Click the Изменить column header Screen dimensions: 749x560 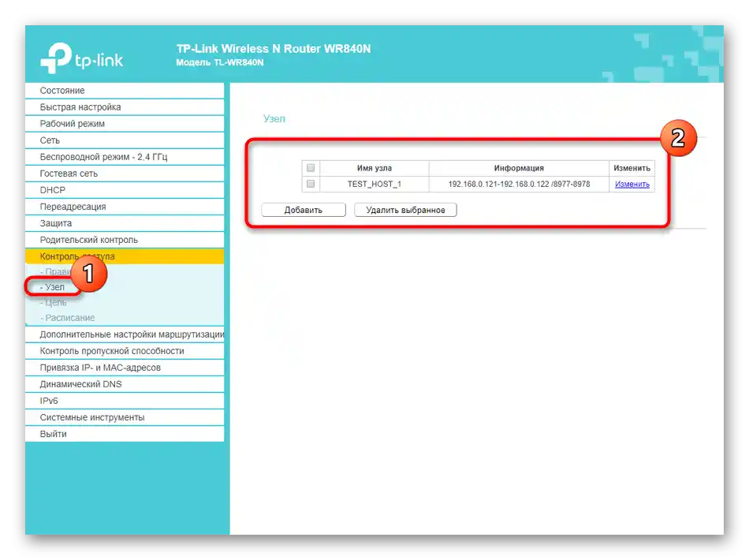point(632,168)
